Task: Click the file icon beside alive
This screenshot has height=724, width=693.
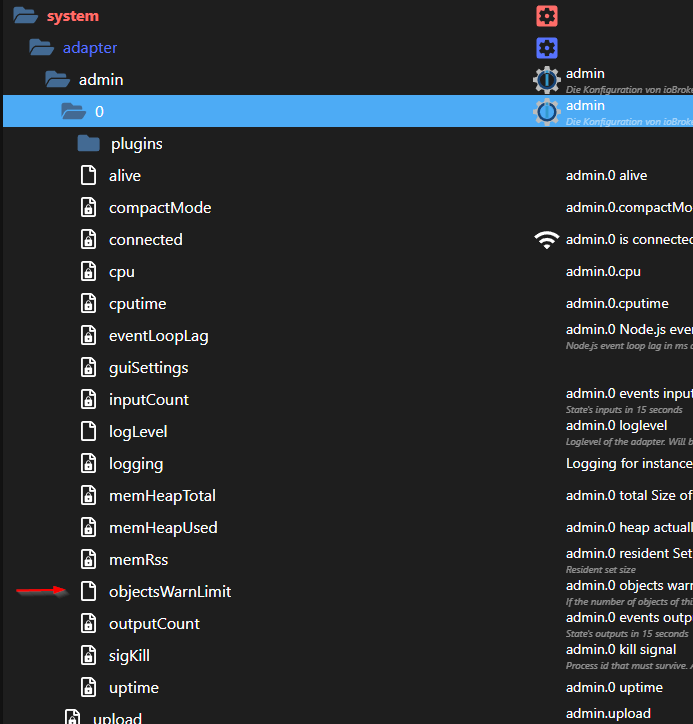Action: click(x=89, y=176)
